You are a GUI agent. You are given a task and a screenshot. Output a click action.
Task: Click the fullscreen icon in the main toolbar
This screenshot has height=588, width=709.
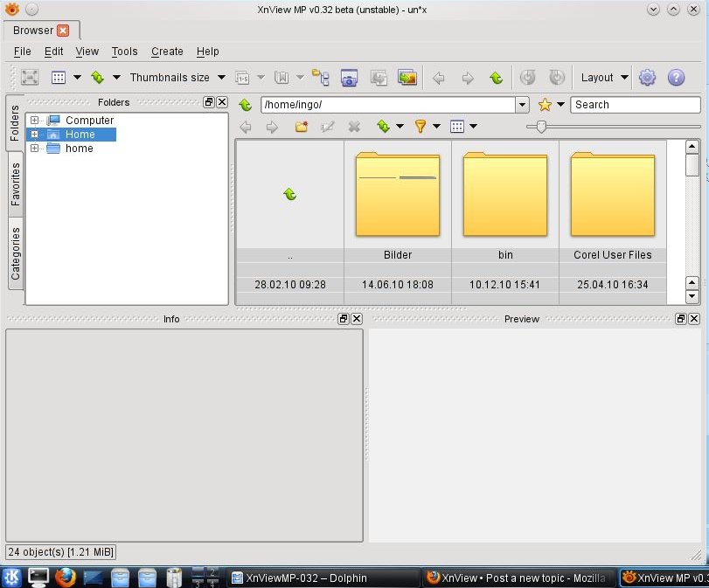pos(30,77)
